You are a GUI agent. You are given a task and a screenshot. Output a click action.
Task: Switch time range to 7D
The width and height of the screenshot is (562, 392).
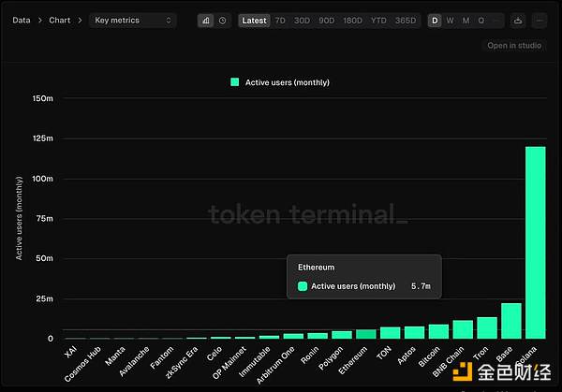(280, 20)
